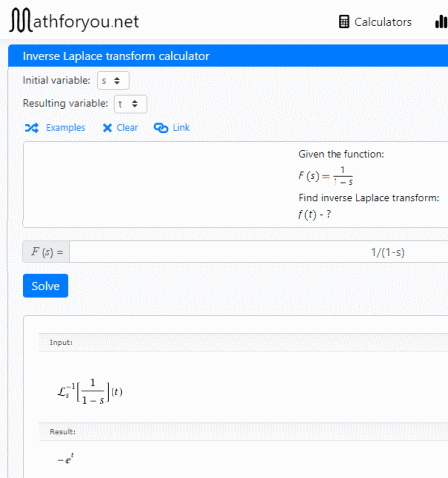Open the Resulting variable dropdown
Image resolution: width=448 pixels, height=478 pixels.
(130, 104)
